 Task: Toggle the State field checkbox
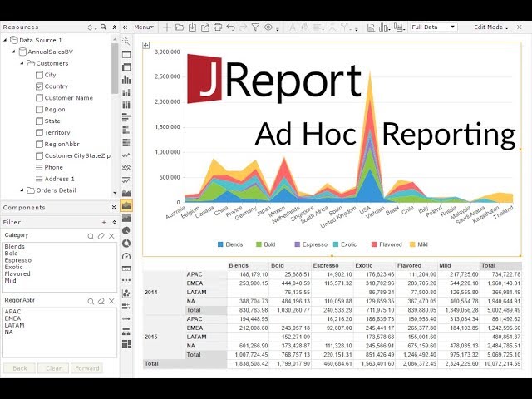click(x=39, y=121)
